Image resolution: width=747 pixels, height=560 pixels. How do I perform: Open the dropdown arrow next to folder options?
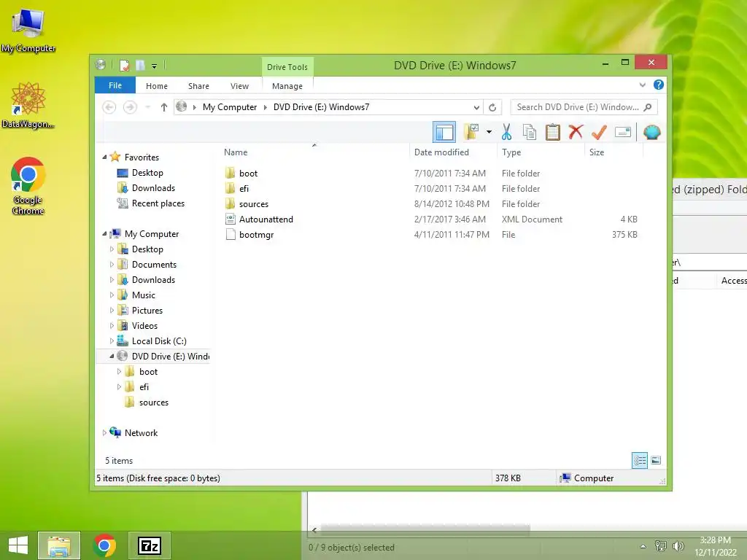(489, 132)
